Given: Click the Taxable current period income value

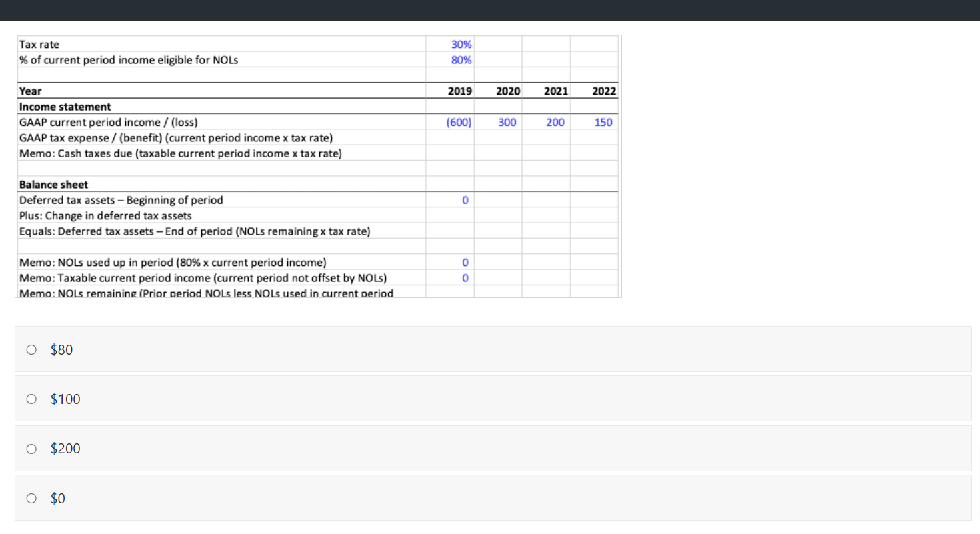Looking at the screenshot, I should tap(465, 278).
